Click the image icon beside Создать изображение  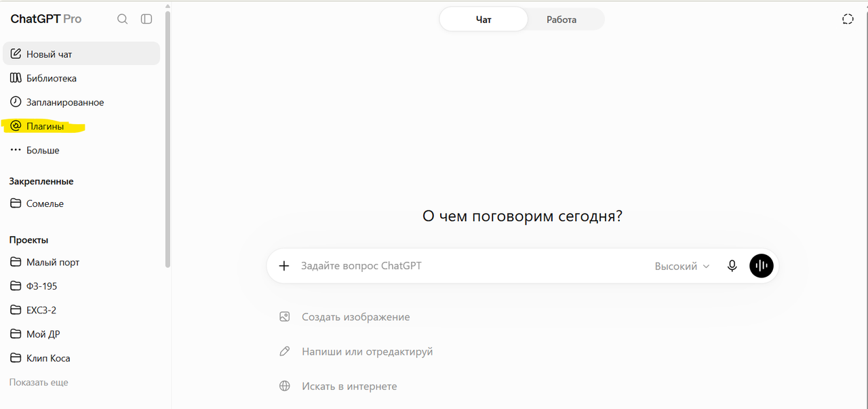pos(285,317)
